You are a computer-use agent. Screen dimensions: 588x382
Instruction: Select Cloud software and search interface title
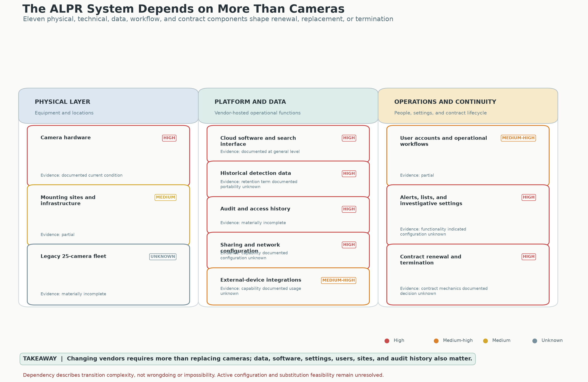pyautogui.click(x=258, y=141)
